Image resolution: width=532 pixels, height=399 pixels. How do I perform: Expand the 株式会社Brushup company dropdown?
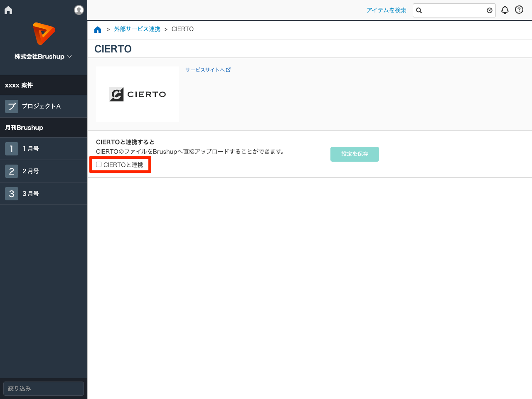click(43, 57)
